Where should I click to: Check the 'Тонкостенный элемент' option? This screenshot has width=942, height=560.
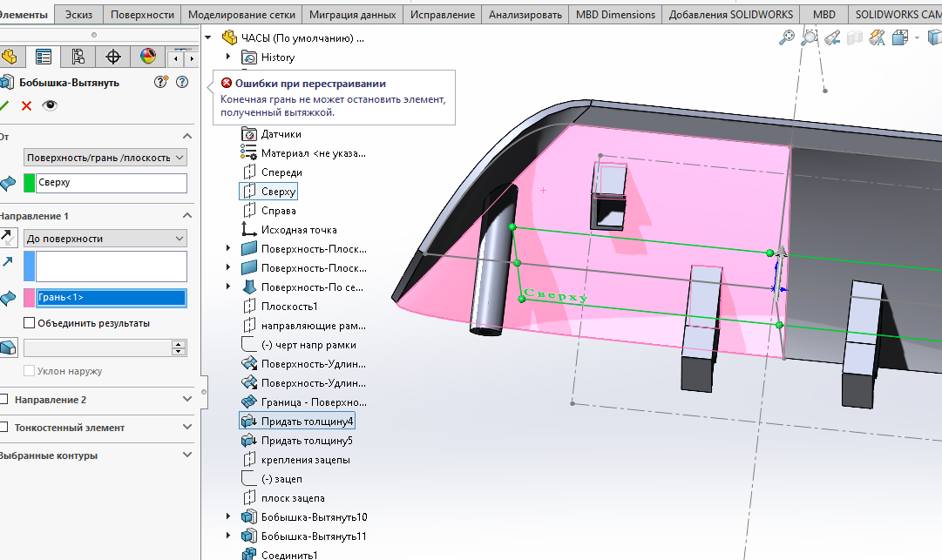pyautogui.click(x=4, y=428)
